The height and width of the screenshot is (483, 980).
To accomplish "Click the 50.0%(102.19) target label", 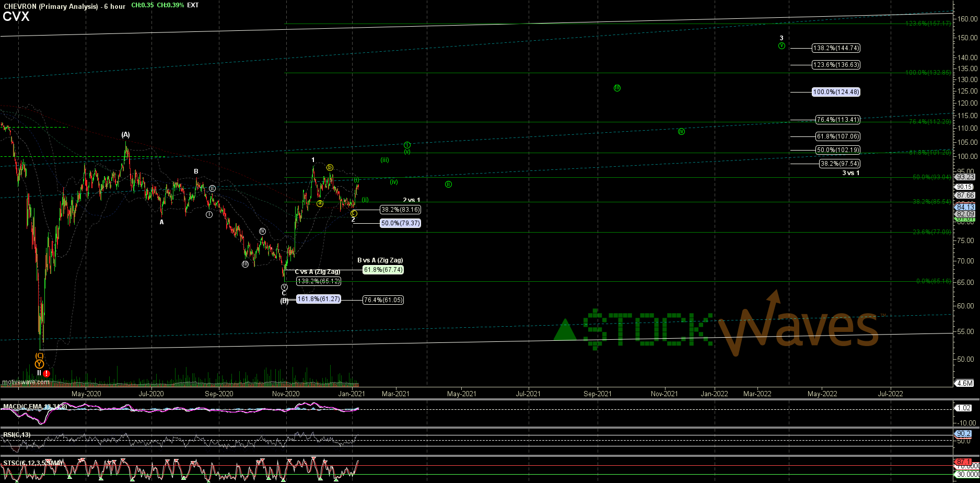I will (x=838, y=150).
